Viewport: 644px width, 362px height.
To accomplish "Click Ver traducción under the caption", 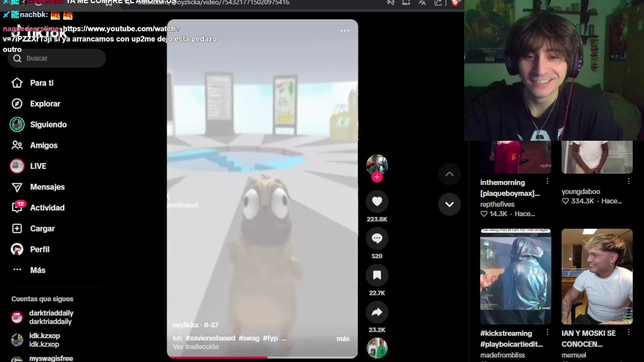I will click(196, 347).
